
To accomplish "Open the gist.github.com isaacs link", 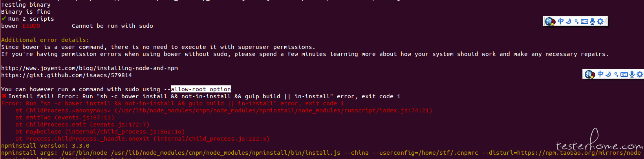I will (x=66, y=75).
